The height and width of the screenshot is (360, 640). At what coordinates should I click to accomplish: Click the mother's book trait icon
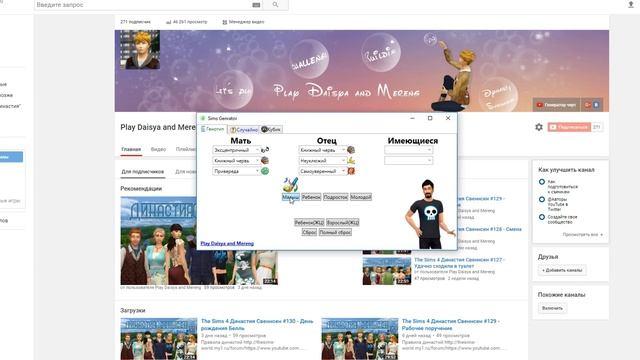(265, 160)
